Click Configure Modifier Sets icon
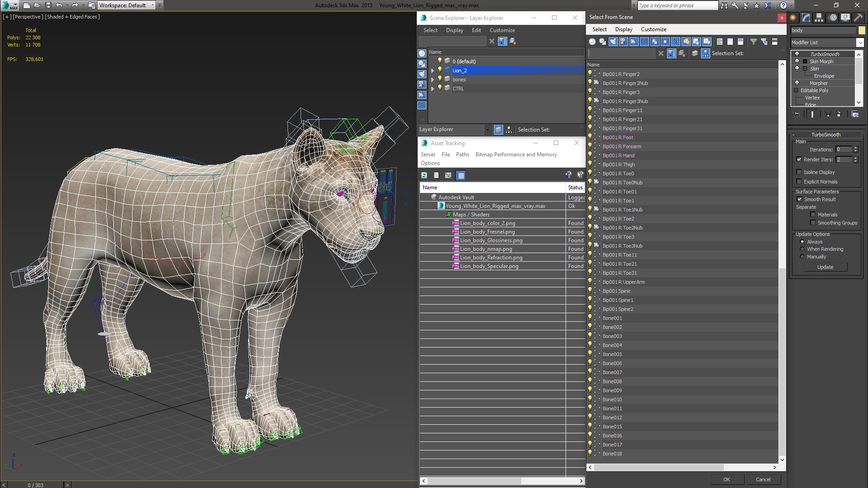The width and height of the screenshot is (868, 488). pos(855,114)
